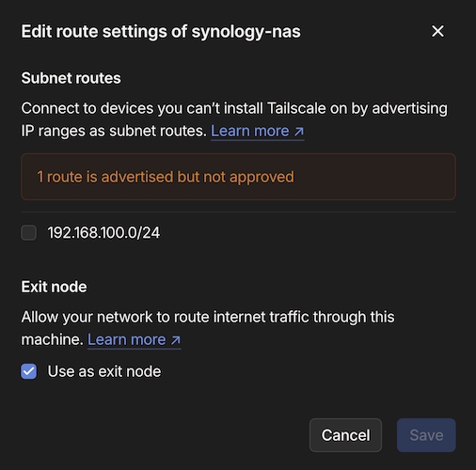Click the divider line above the route list
Screen dimensions: 476x470
pos(238,212)
